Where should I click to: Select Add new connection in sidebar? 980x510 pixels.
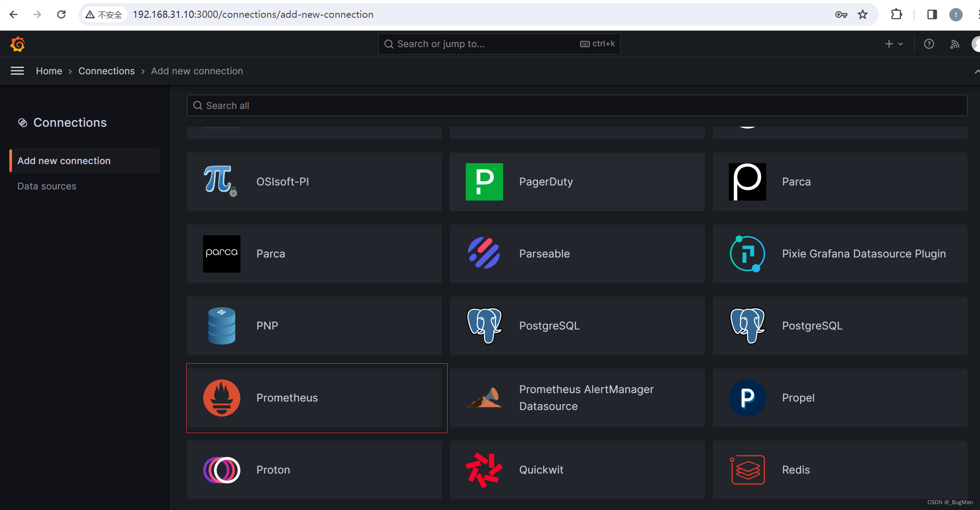(84, 161)
